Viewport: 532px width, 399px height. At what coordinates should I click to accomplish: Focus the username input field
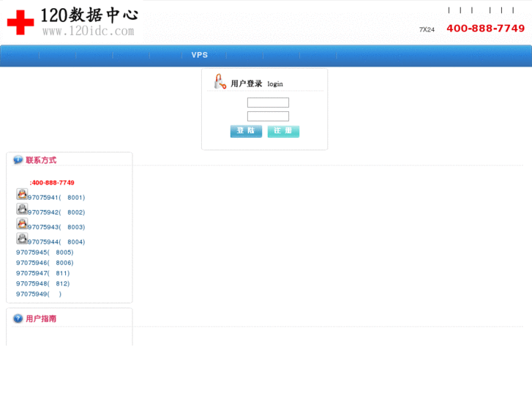point(268,102)
